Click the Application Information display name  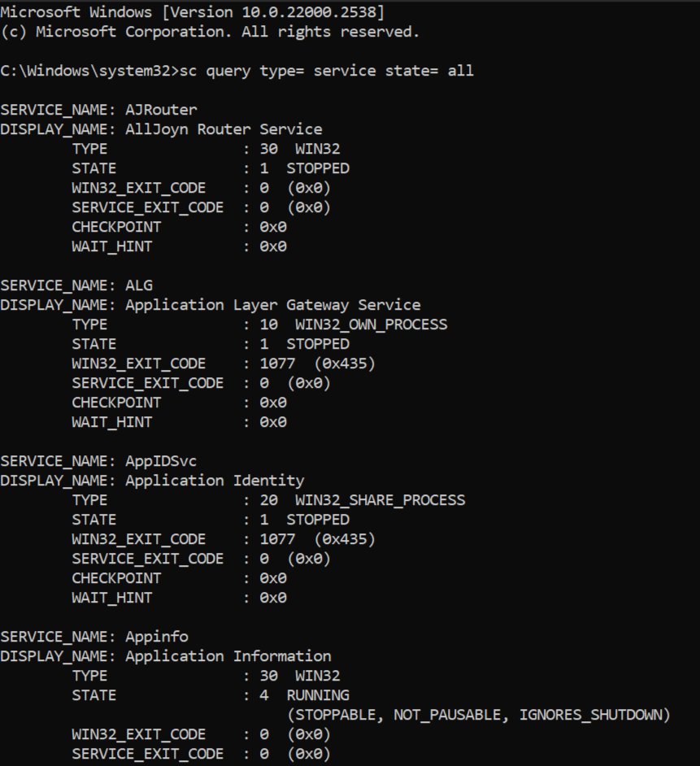tap(228, 656)
